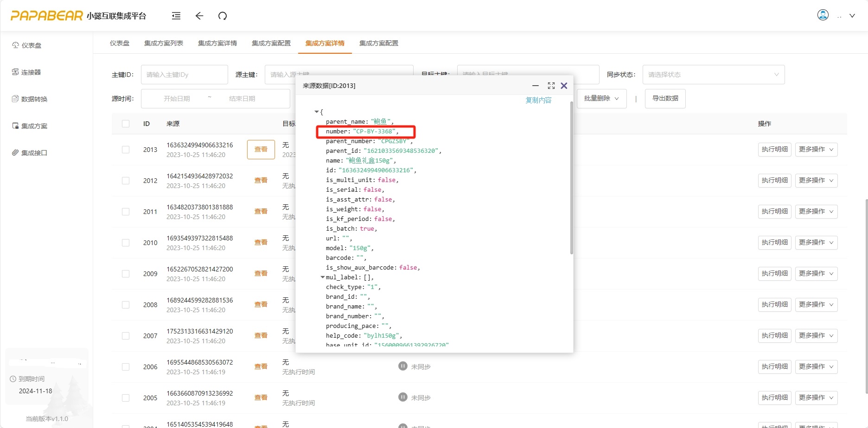
Task: Click the back arrow icon in header
Action: (x=199, y=16)
